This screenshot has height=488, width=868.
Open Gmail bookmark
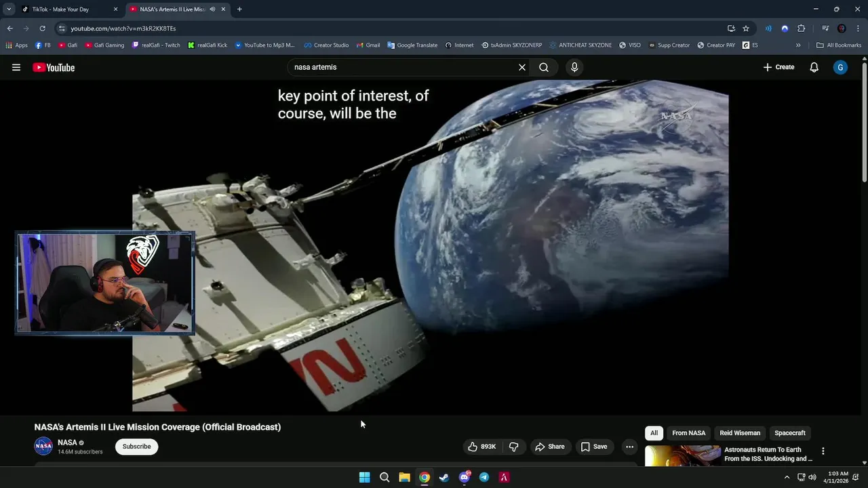point(368,45)
